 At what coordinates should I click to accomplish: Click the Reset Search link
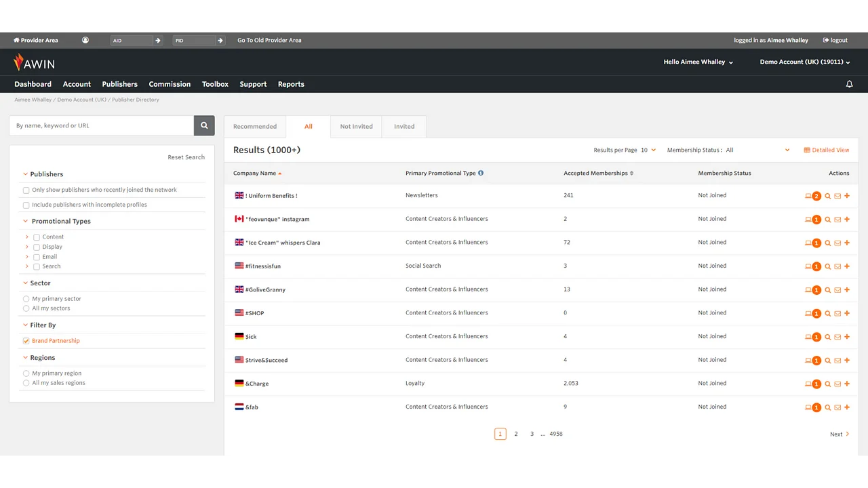click(186, 157)
